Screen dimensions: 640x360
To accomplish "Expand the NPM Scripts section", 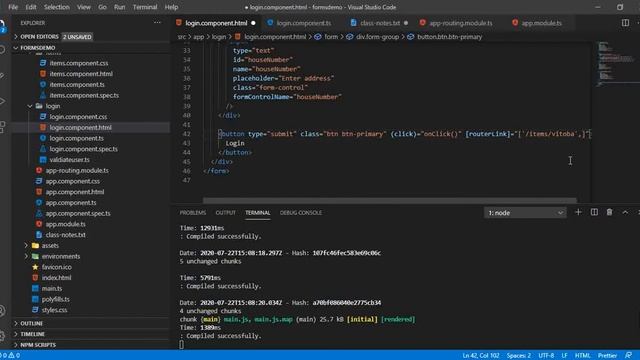I will coord(38,345).
